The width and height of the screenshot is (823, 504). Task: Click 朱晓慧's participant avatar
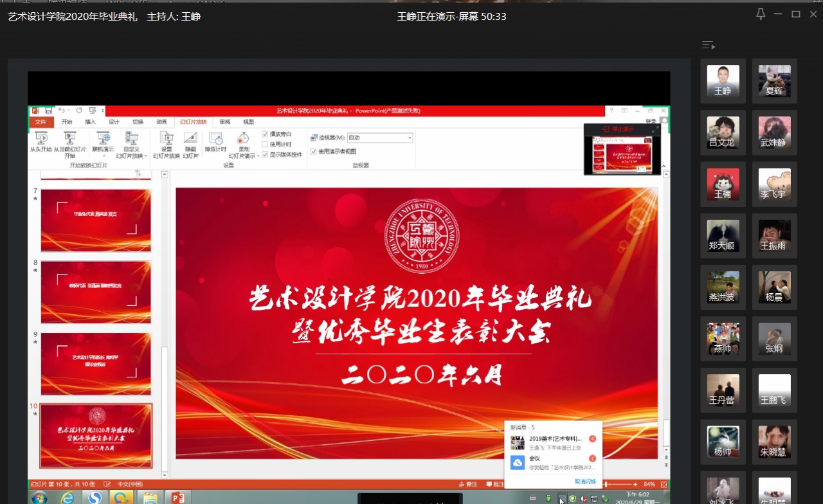click(x=774, y=442)
